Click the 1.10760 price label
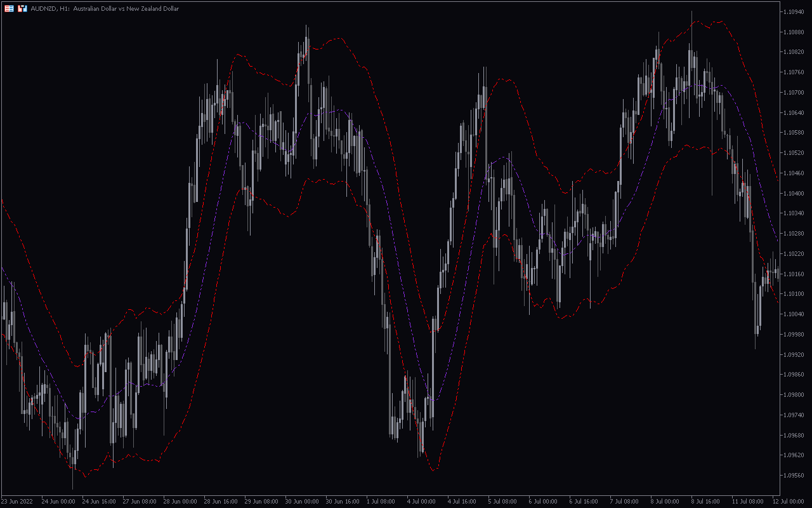 [794, 72]
